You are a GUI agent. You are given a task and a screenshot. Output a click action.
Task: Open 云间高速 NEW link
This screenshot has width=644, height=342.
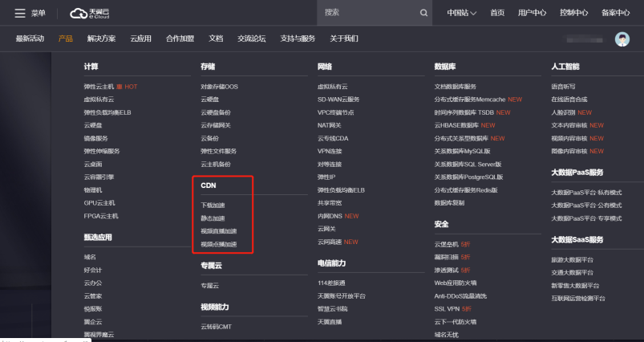(x=338, y=242)
